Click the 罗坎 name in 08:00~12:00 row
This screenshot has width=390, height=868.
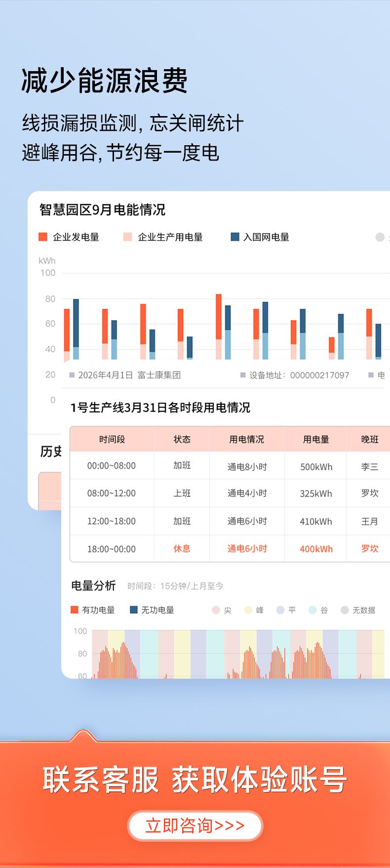pos(370,493)
